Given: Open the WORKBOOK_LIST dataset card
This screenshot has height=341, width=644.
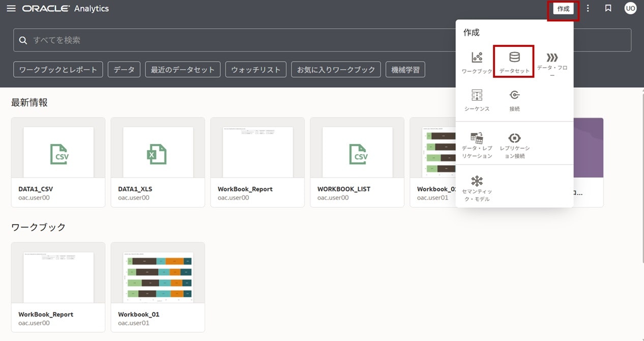Looking at the screenshot, I should tap(357, 162).
